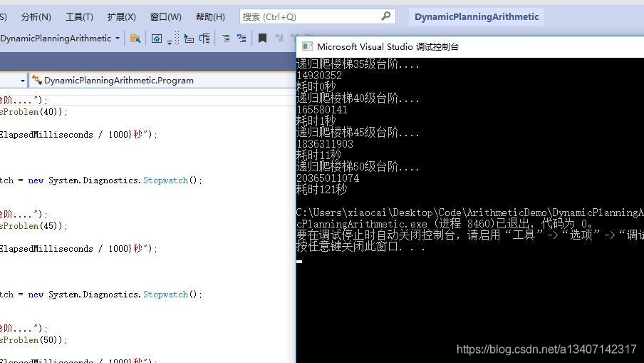Click the 递归爬楼梯35级台阶 console line
Viewport: 644px width, 363px height.
click(358, 63)
